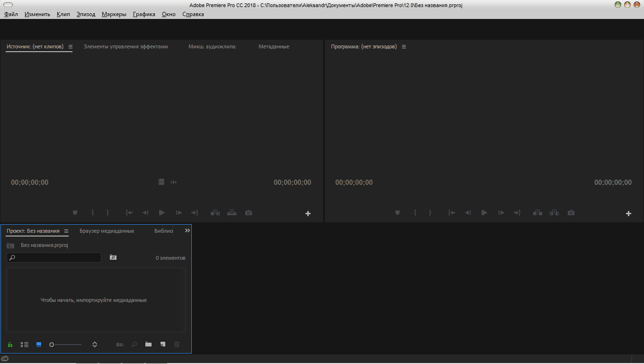Click the Project panel search field
Image resolution: width=644 pixels, height=364 pixels.
(54, 258)
